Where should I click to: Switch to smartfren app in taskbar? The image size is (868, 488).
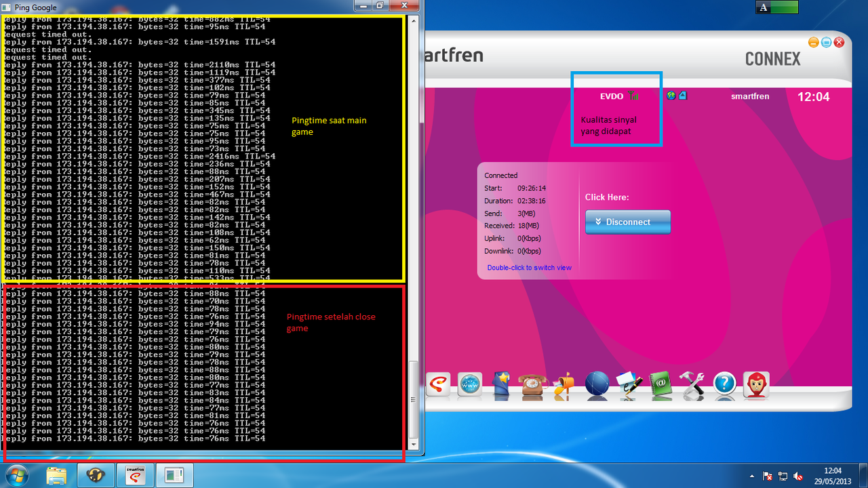tap(136, 475)
